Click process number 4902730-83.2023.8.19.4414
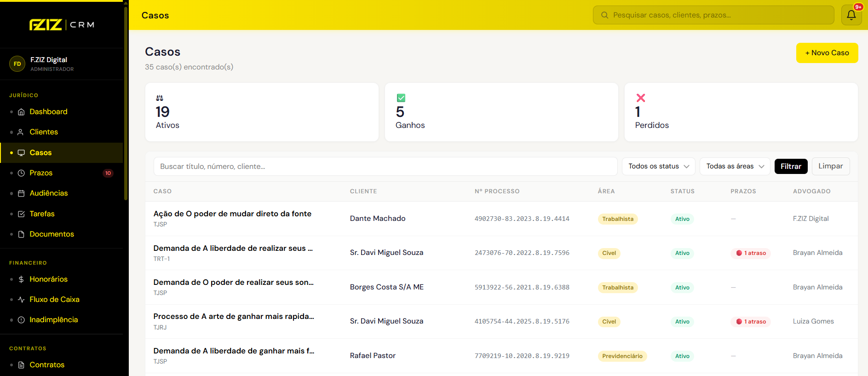The image size is (868, 376). (522, 219)
